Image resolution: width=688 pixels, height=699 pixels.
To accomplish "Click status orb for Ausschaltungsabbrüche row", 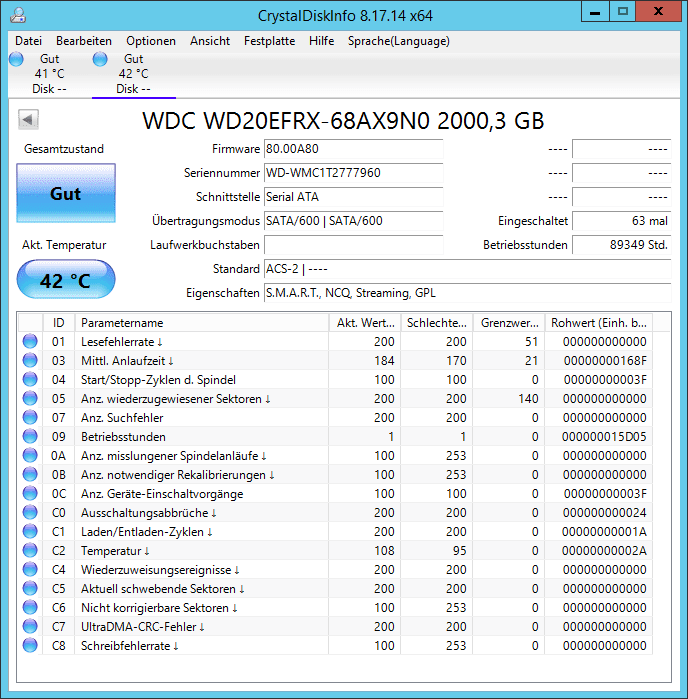I will [x=30, y=512].
